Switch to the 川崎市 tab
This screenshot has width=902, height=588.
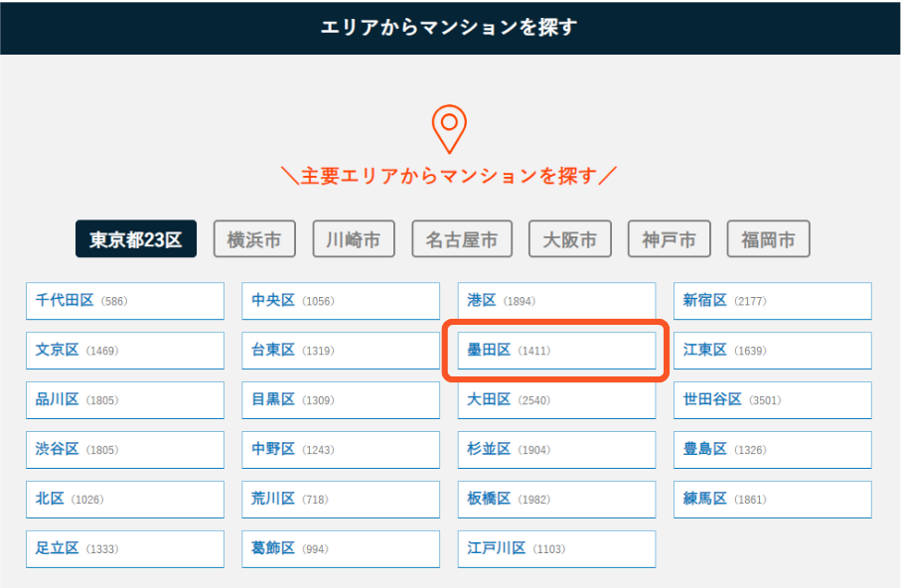click(354, 238)
